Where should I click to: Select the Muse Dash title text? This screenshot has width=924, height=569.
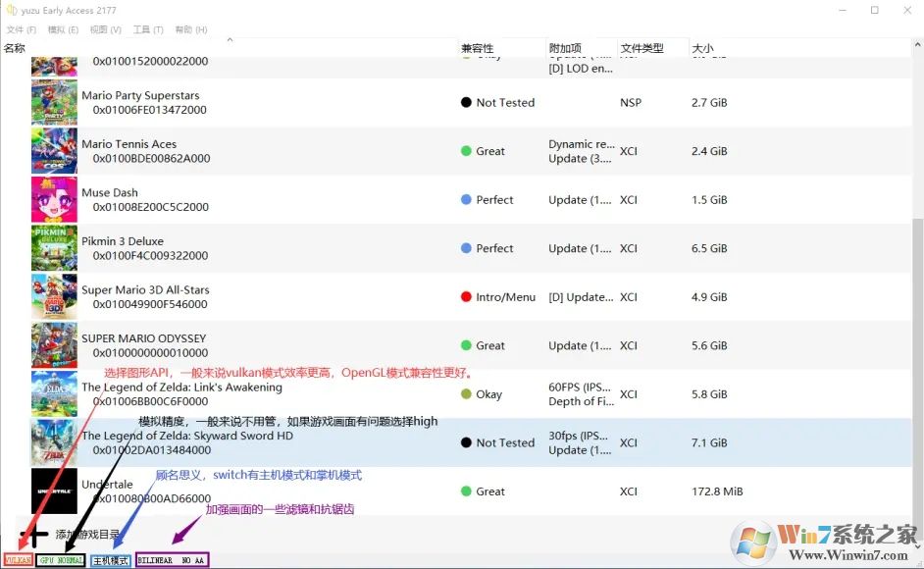[x=110, y=193]
